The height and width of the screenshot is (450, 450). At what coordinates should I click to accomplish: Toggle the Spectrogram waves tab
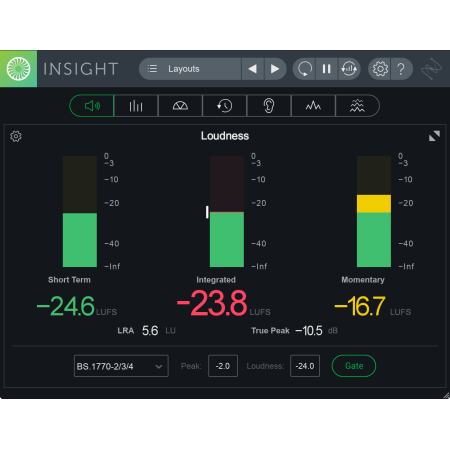tap(357, 106)
